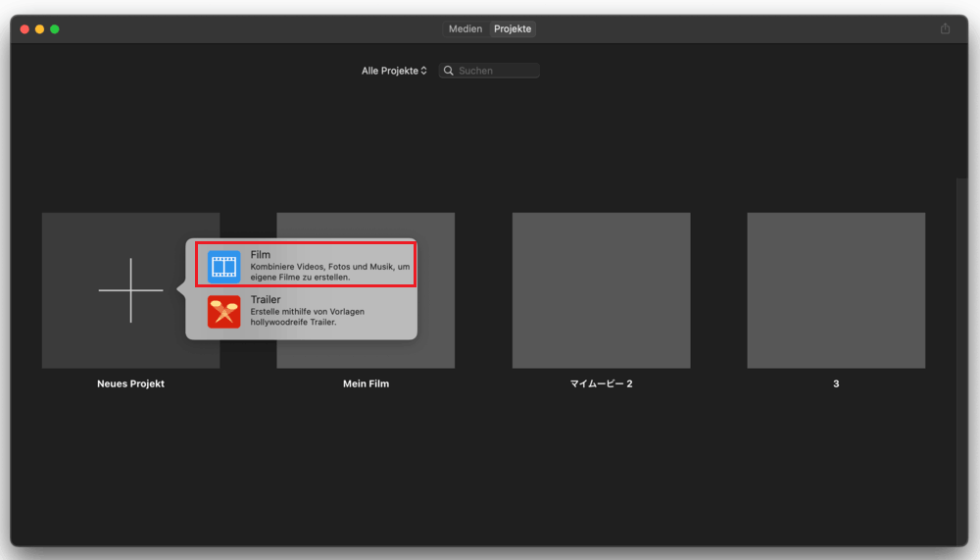
Task: Minimize the window with the yellow button
Action: click(39, 28)
